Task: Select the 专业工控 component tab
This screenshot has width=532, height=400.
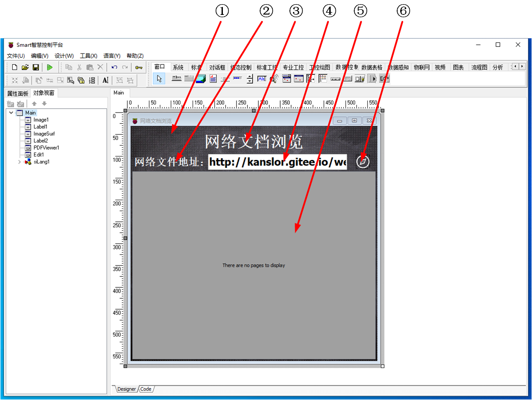Action: point(293,67)
